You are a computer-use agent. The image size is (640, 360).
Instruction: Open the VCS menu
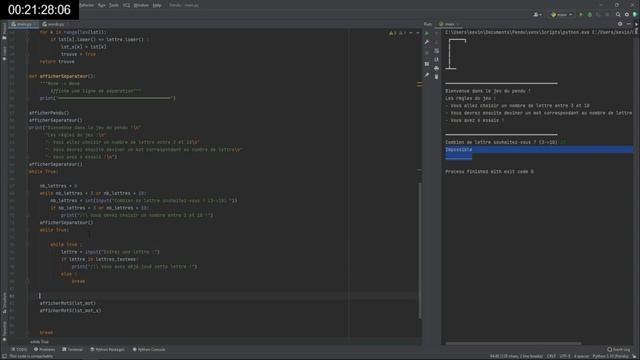point(127,5)
